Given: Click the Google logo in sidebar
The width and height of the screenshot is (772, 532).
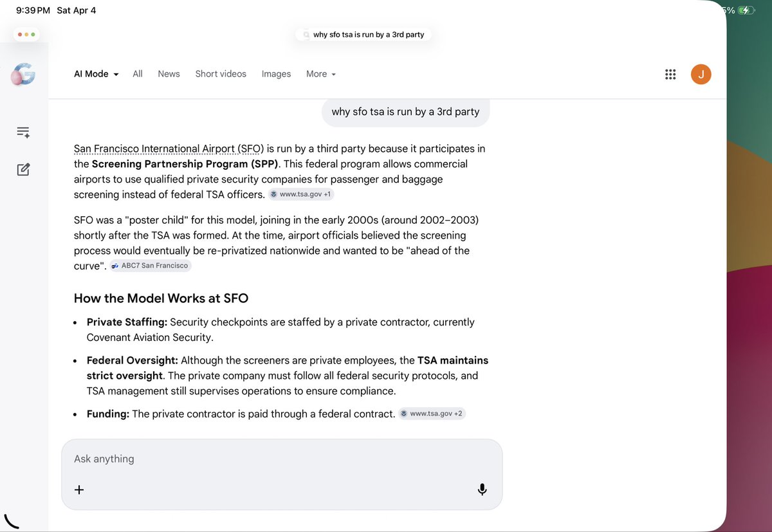Looking at the screenshot, I should 23,75.
